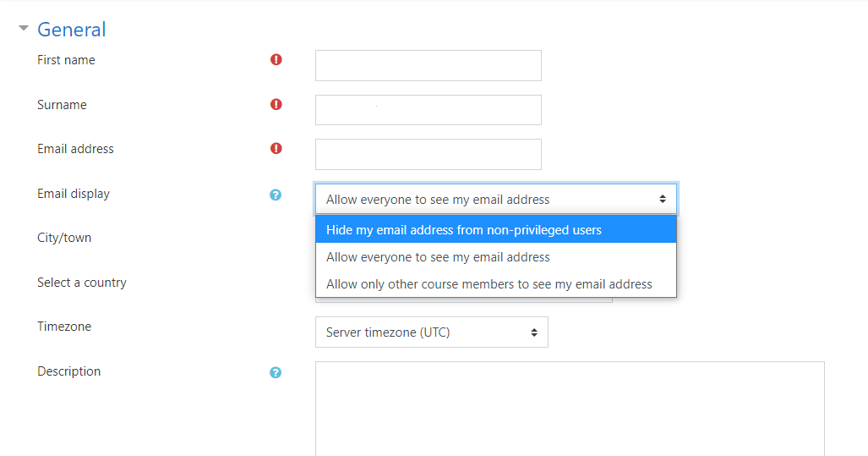Image resolution: width=868 pixels, height=456 pixels.
Task: Click the Email display dropdown arrows
Action: [662, 199]
